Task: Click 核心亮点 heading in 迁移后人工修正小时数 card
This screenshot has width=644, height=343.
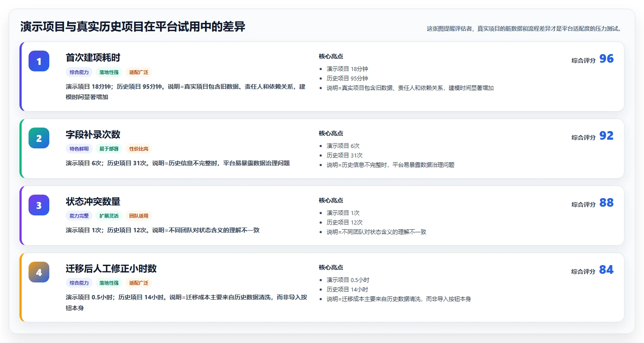Action: (x=331, y=267)
